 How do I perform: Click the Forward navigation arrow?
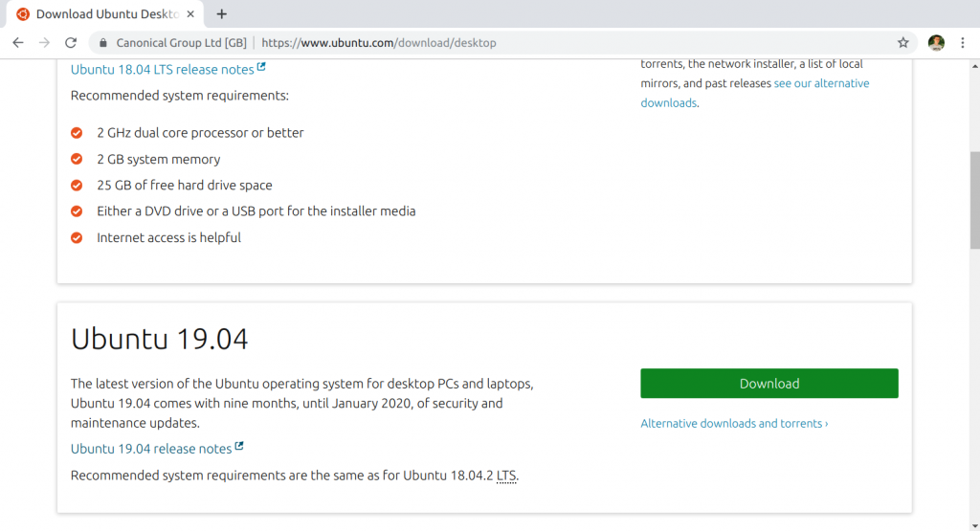44,43
